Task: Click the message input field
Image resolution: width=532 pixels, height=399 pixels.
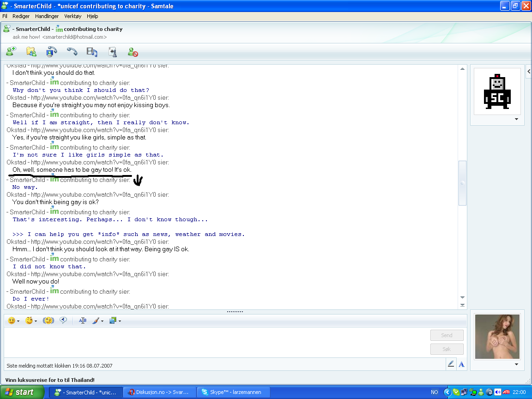Action: [216, 342]
